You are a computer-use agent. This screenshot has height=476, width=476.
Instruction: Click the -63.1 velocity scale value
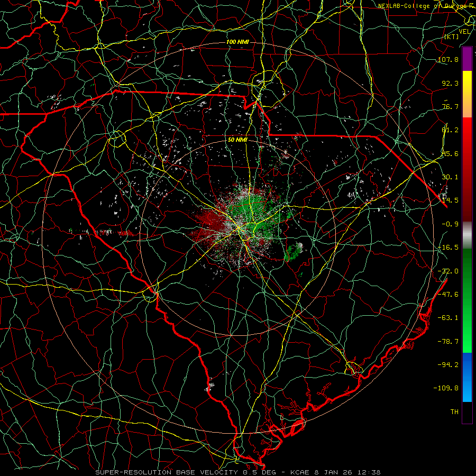tap(448, 318)
